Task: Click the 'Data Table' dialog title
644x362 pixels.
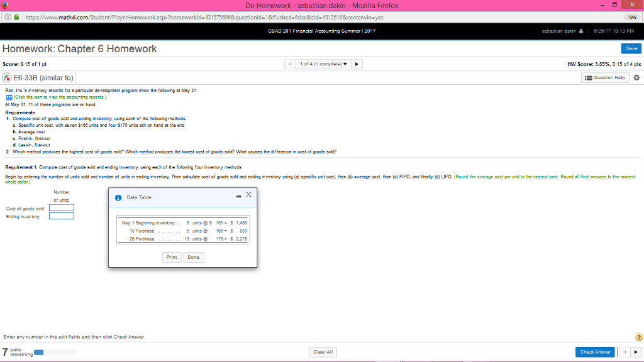Action: 139,197
